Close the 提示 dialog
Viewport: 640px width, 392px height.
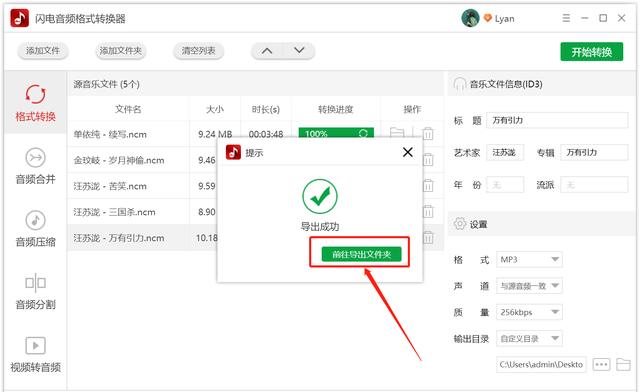(407, 152)
